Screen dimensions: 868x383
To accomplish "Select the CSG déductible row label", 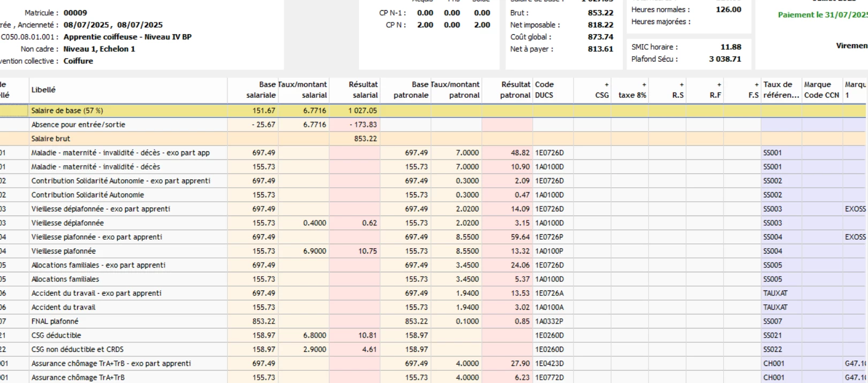I will coord(56,335).
